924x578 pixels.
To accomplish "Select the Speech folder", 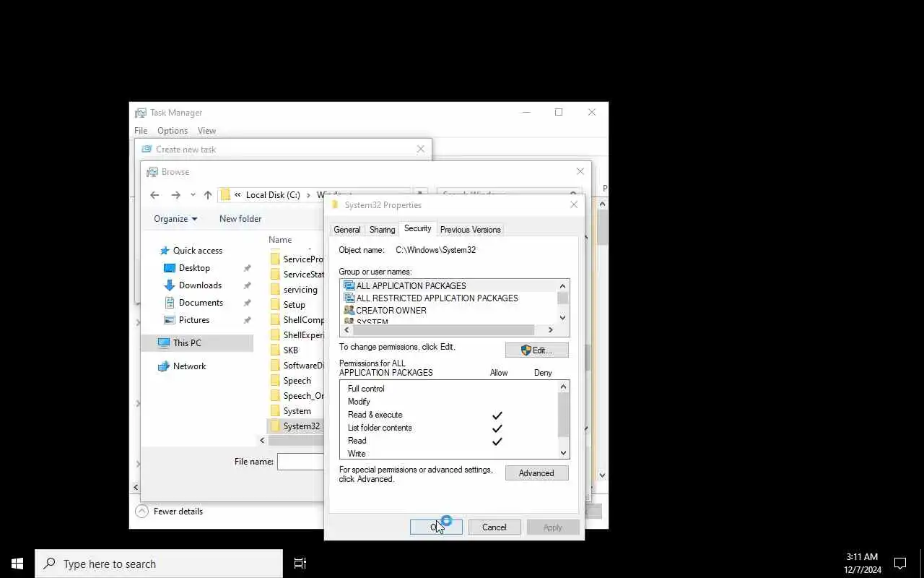I will (296, 381).
